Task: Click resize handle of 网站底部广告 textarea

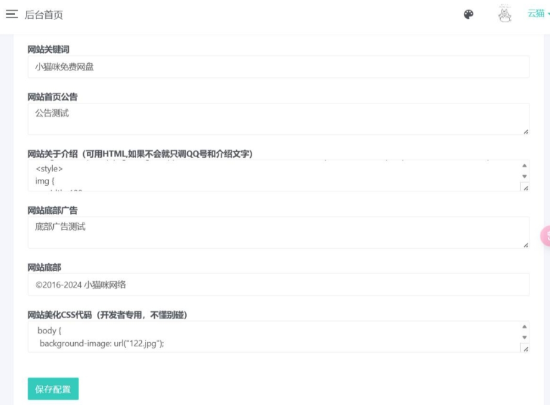Action: click(525, 245)
